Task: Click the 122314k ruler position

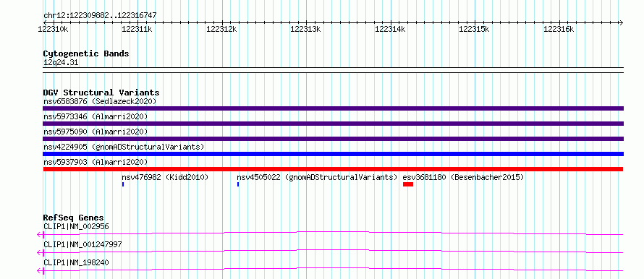Action: pyautogui.click(x=390, y=29)
